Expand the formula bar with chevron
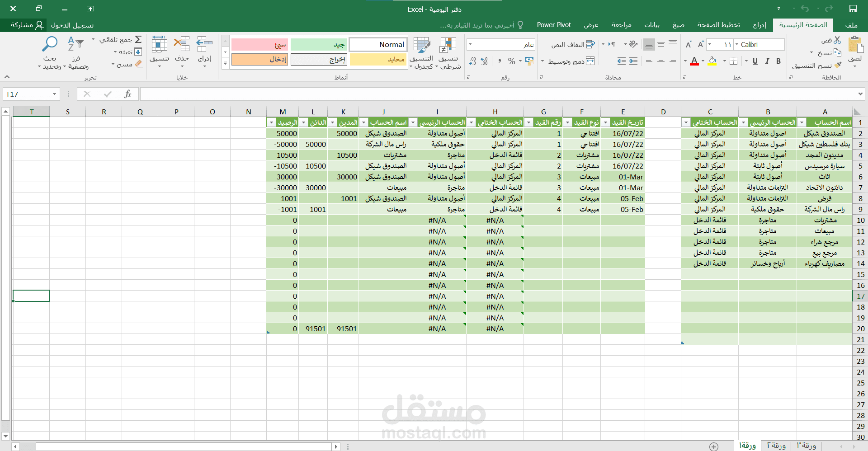Screen dimensions: 868x451 pyautogui.click(x=860, y=94)
